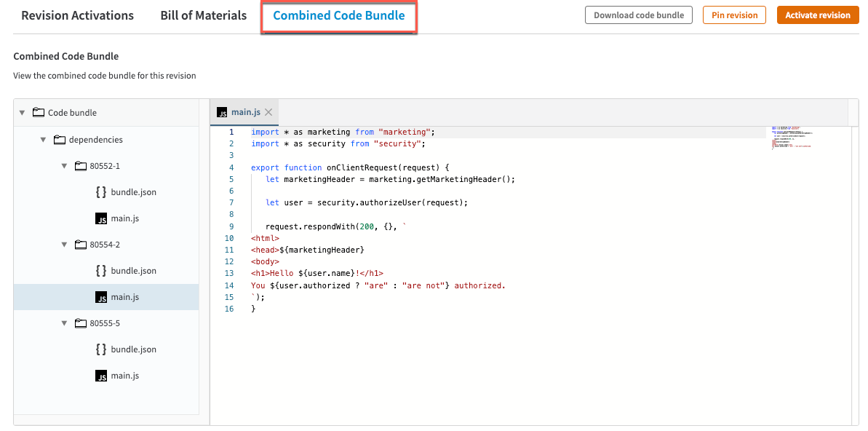Select the highlighted main.js under 80554-2
Screen dimensions: 868x431
pos(124,297)
